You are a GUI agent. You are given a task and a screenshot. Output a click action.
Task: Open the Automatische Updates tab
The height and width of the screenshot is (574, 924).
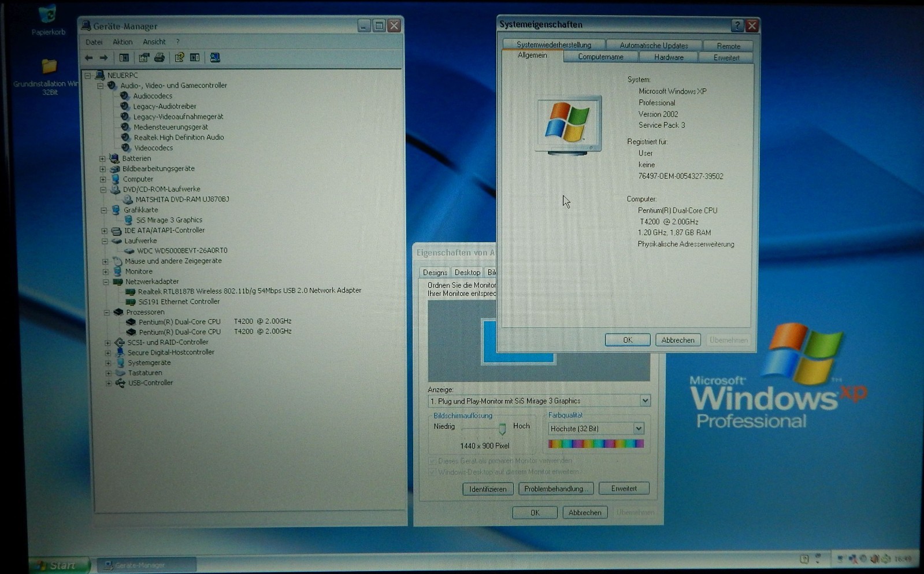(x=654, y=46)
